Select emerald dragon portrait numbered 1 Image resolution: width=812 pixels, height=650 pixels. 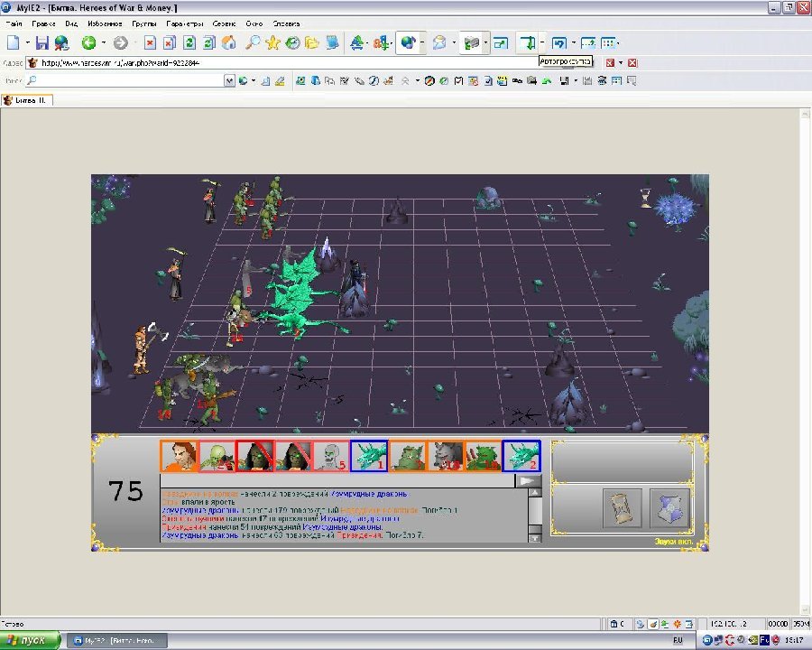pyautogui.click(x=369, y=456)
